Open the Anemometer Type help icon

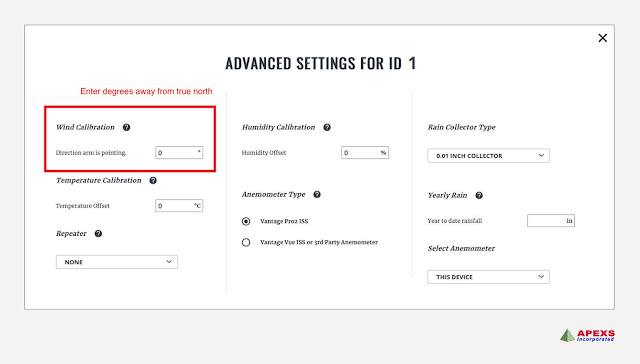(317, 194)
